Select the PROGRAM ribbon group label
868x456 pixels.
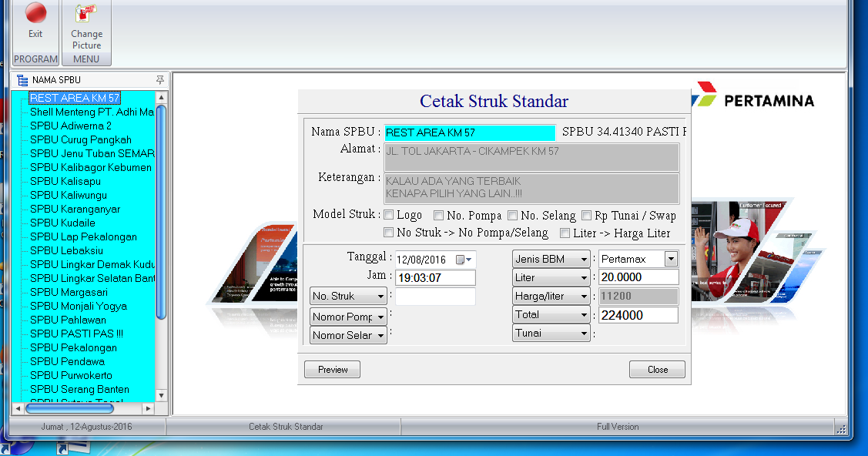coord(35,59)
